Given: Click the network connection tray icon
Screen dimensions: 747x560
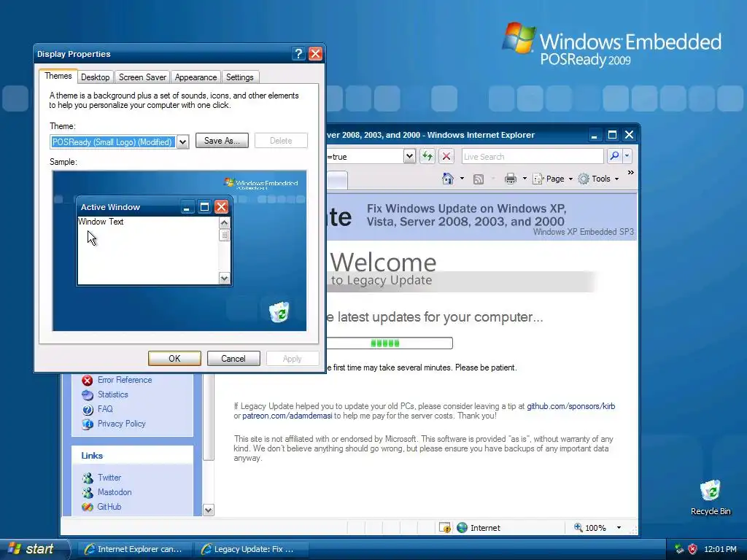Looking at the screenshot, I should coord(679,549).
